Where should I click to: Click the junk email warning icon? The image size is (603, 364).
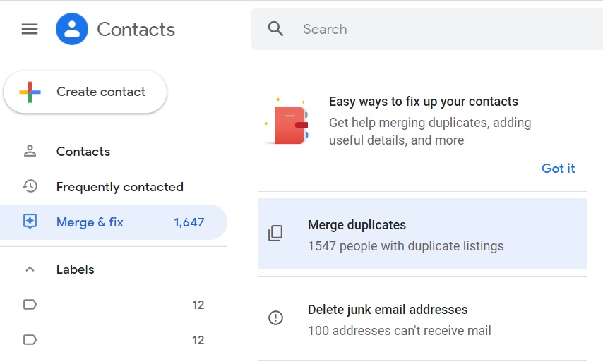tap(275, 318)
